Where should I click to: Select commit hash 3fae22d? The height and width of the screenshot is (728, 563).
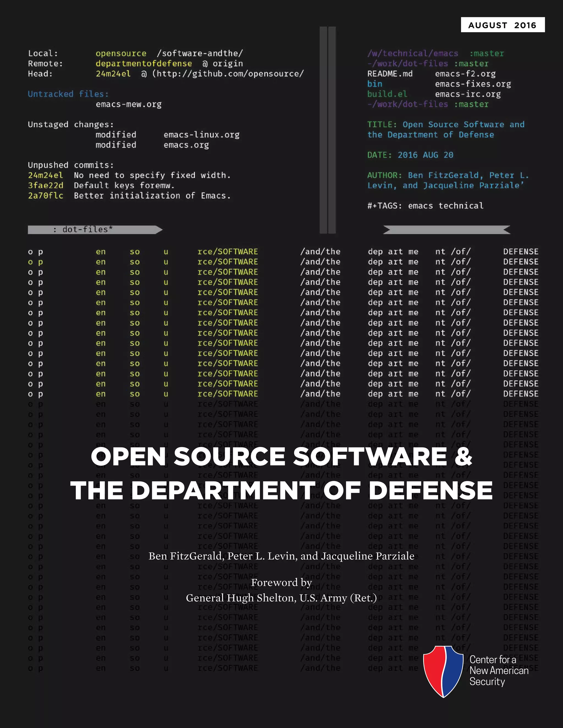[45, 186]
